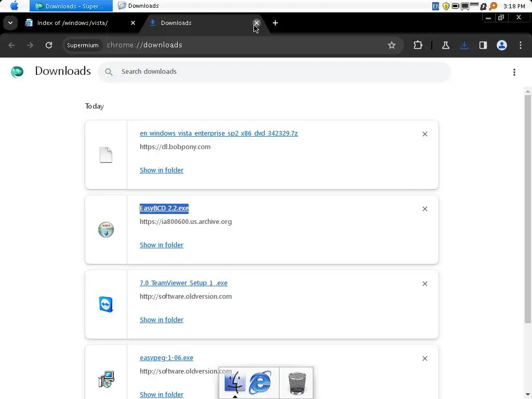The height and width of the screenshot is (399, 532).
Task: Bookmark this page with the star
Action: pos(392,45)
